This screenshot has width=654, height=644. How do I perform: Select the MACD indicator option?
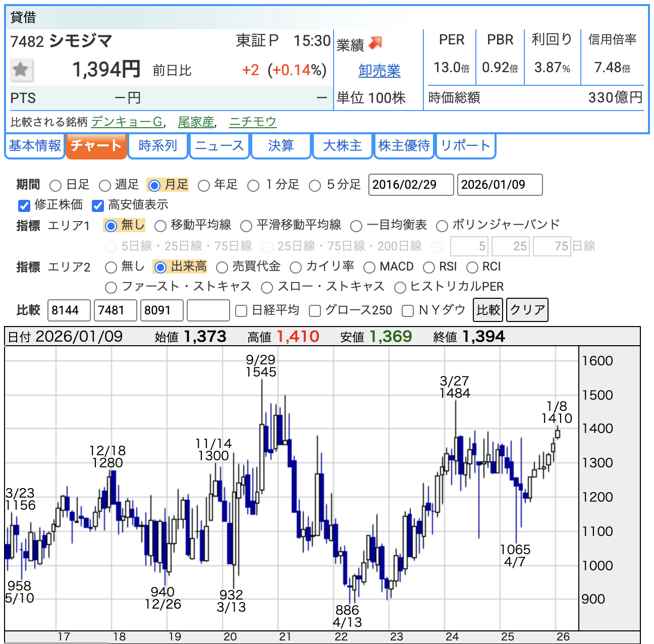pyautogui.click(x=369, y=267)
